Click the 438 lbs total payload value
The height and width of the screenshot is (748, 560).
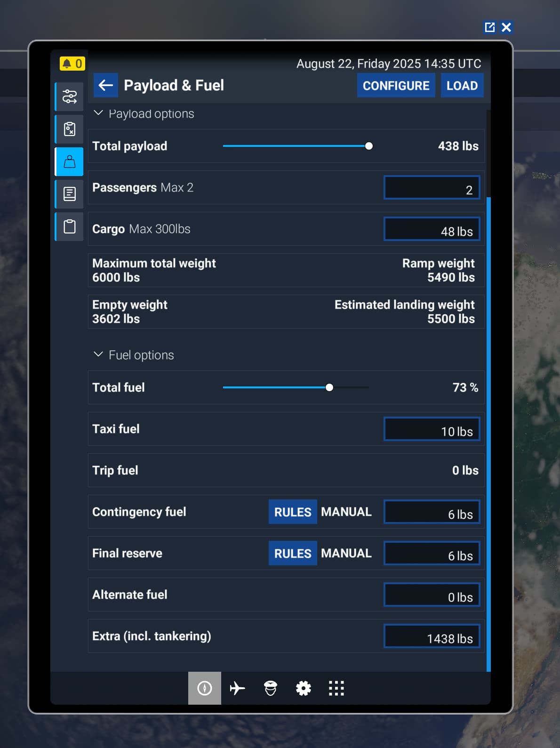coord(458,146)
